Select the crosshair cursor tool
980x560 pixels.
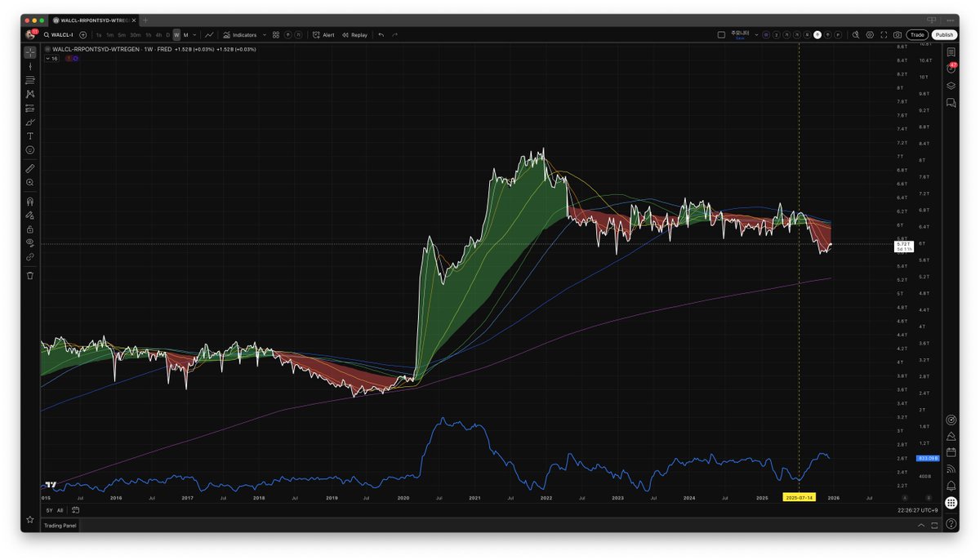(x=30, y=52)
